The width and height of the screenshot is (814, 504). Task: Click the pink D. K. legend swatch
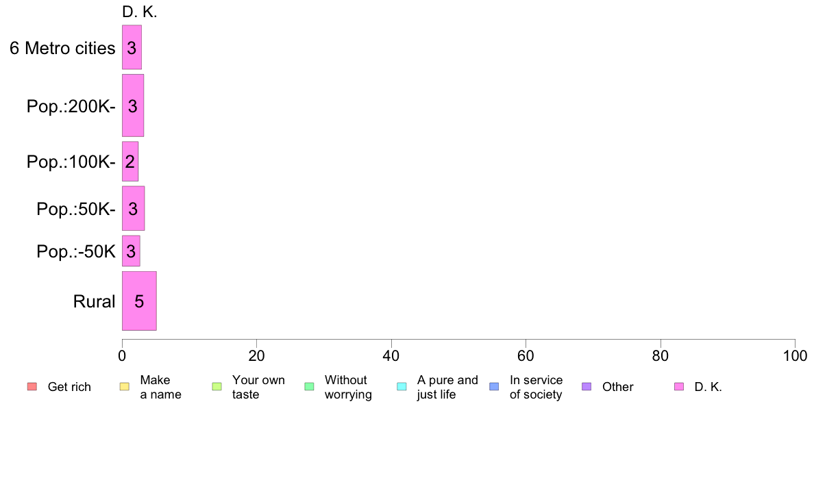point(679,387)
